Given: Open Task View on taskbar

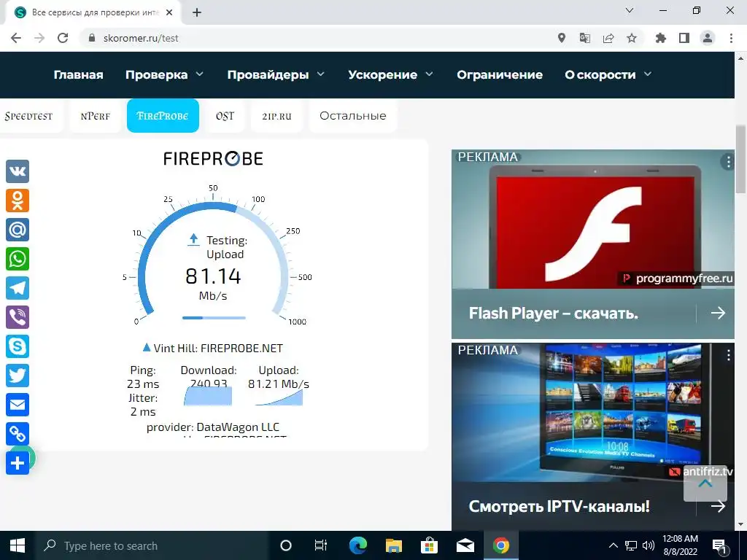Looking at the screenshot, I should pyautogui.click(x=321, y=545).
